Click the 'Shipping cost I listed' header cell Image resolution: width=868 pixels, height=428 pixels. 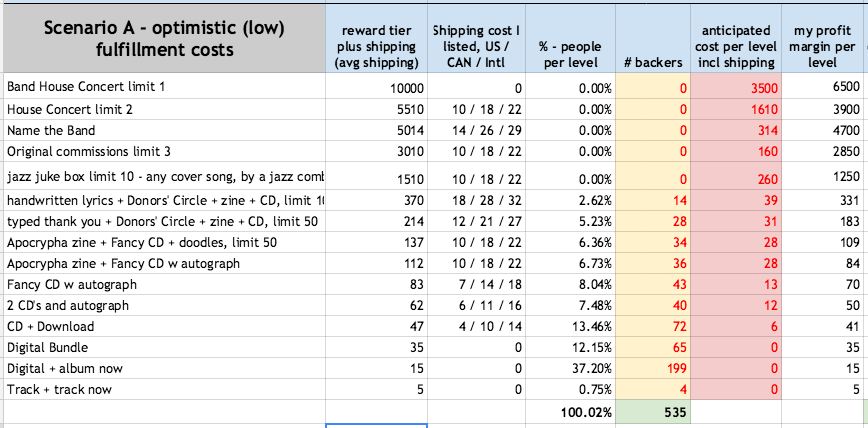click(x=472, y=45)
